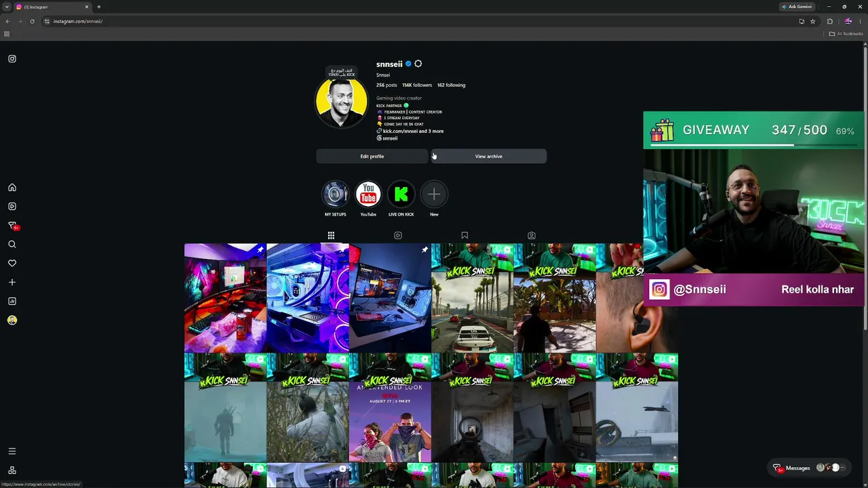This screenshot has height=488, width=868.
Task: Open the MY SETUPS story highlight
Action: pos(335,195)
